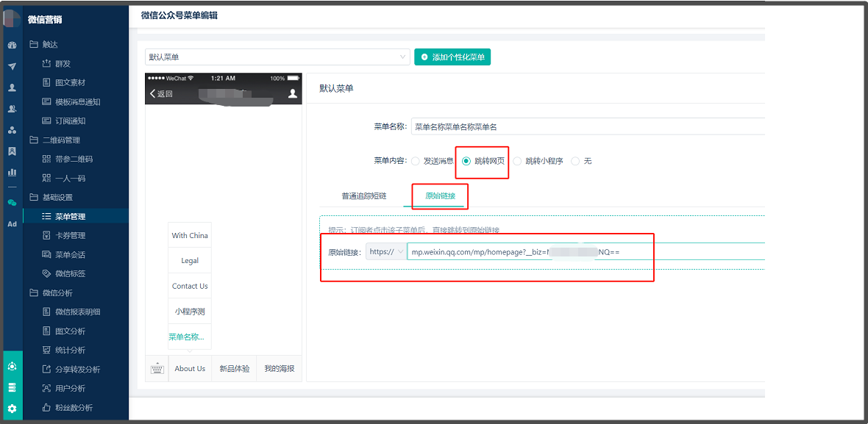Switch to the 普通追踪短链 tab
The width and height of the screenshot is (868, 424).
coord(363,195)
